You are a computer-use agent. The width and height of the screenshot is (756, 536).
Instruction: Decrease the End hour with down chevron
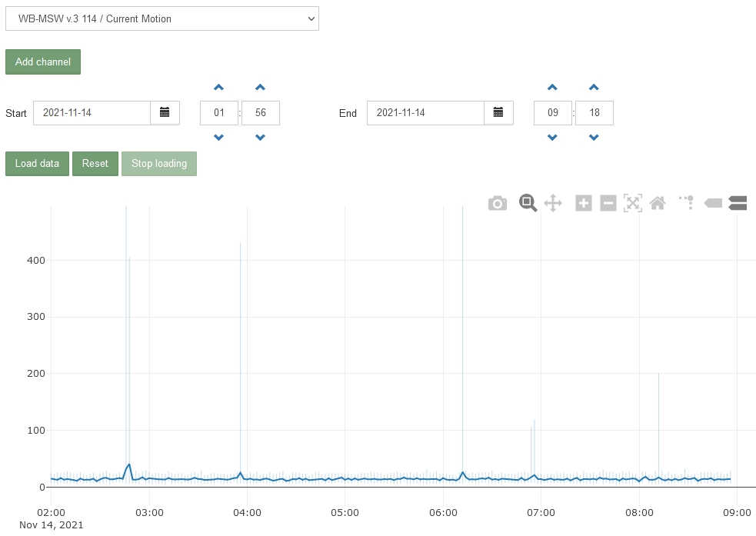[552, 138]
